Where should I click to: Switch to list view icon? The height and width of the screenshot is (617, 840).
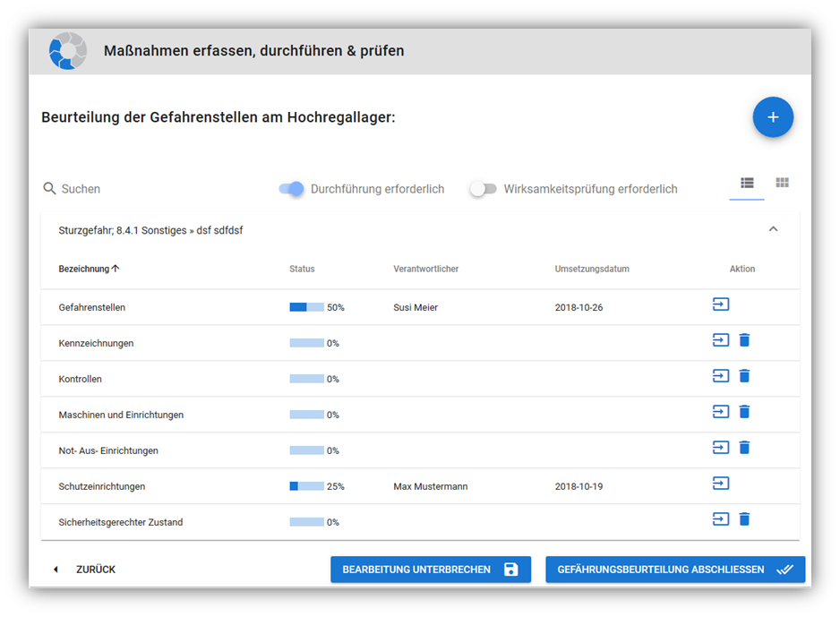pos(747,184)
